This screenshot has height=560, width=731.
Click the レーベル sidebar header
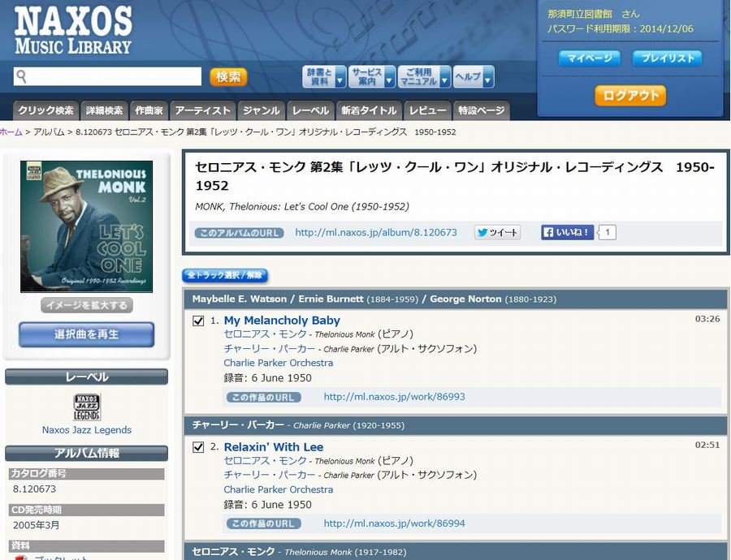click(87, 377)
